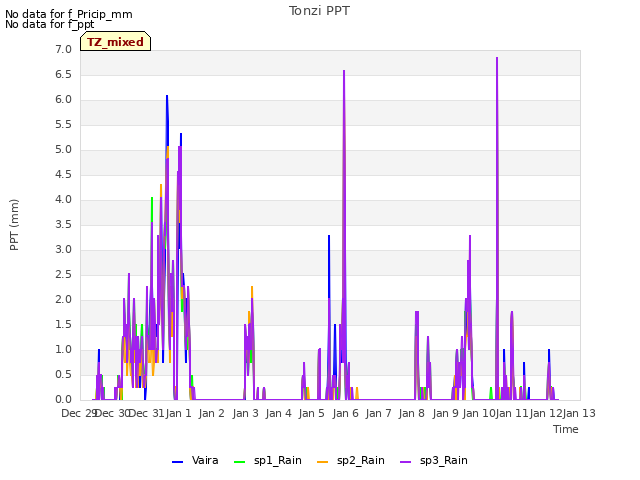Click the Jan 9 x-axis tick label
Image resolution: width=640 pixels, height=480 pixels.
[445, 413]
